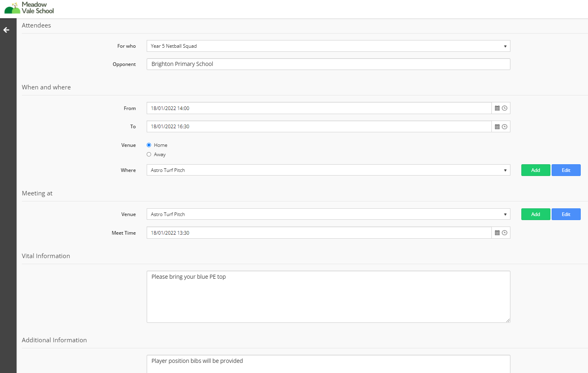Click Edit button beside Where field
This screenshot has height=373, width=588.
pyautogui.click(x=566, y=170)
